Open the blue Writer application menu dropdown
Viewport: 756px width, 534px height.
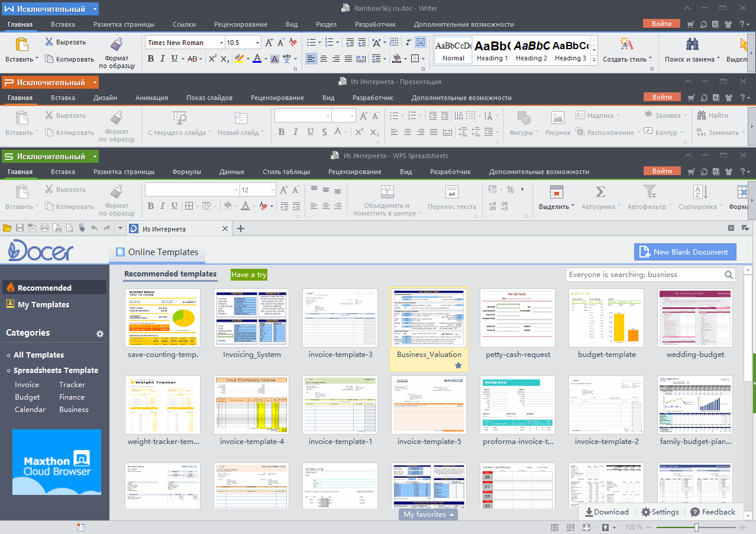coord(95,9)
